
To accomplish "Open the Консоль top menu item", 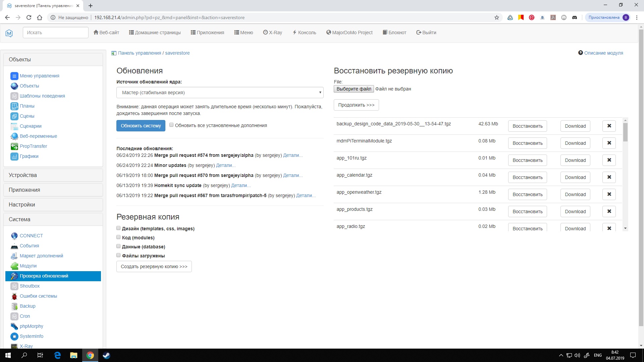I will pyautogui.click(x=304, y=33).
